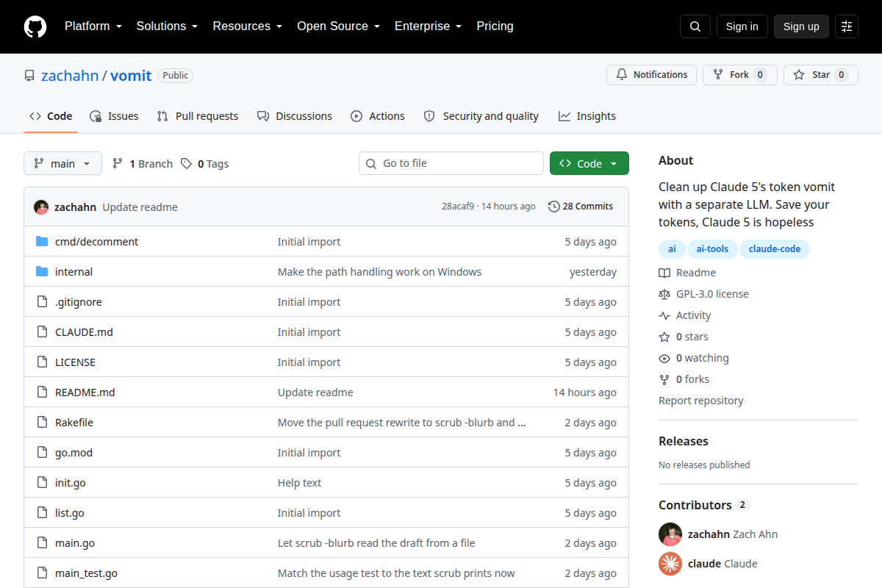Click the eye icon beside 0 watching
The width and height of the screenshot is (882, 588).
[664, 358]
